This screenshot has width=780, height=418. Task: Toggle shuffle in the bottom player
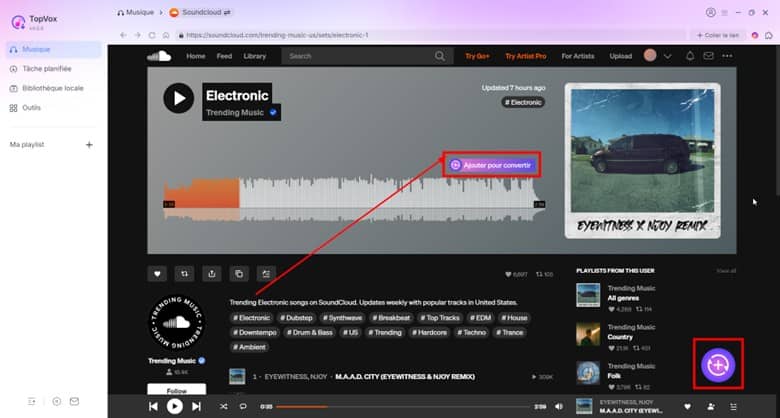(x=223, y=407)
